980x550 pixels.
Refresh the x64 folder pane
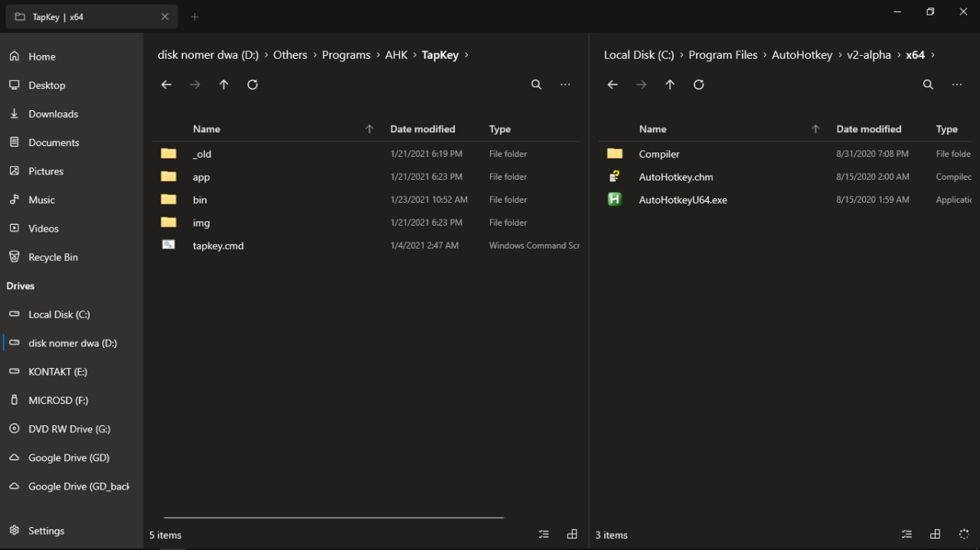tap(699, 85)
